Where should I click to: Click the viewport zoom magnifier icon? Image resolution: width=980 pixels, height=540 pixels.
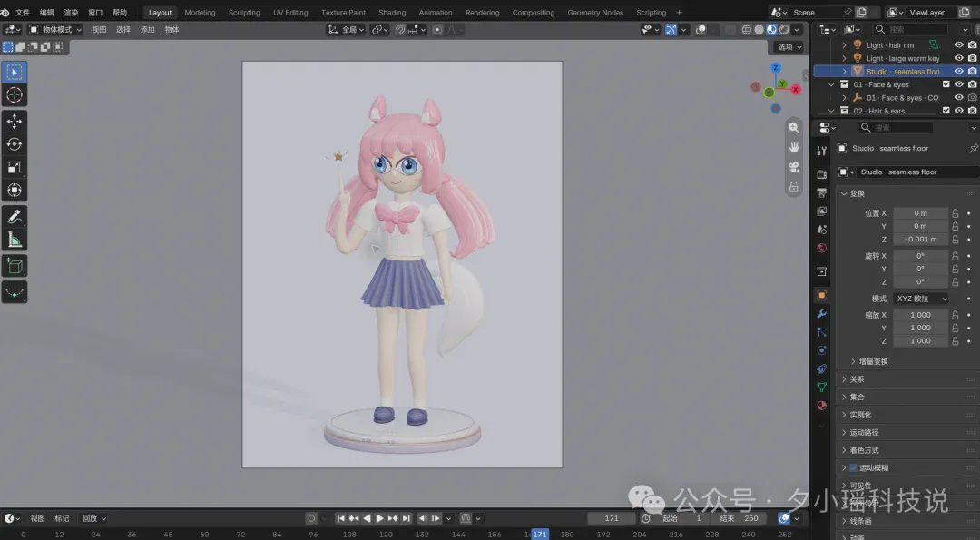coord(794,127)
